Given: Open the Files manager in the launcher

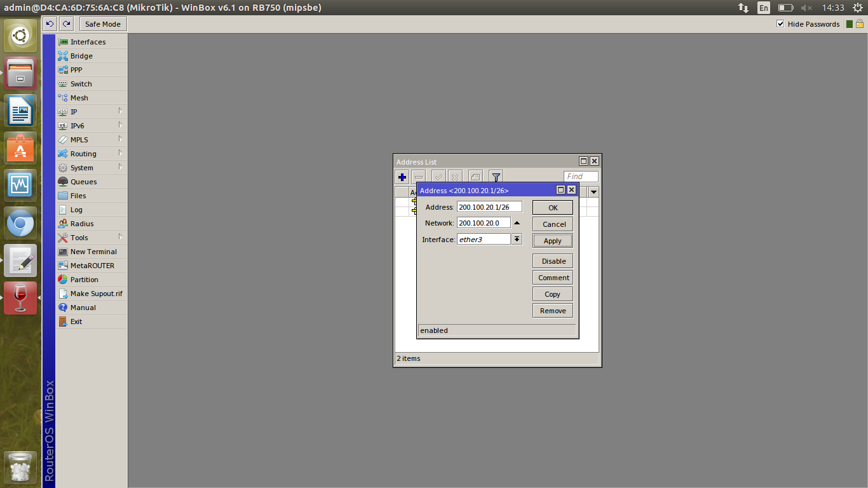Looking at the screenshot, I should [20, 73].
